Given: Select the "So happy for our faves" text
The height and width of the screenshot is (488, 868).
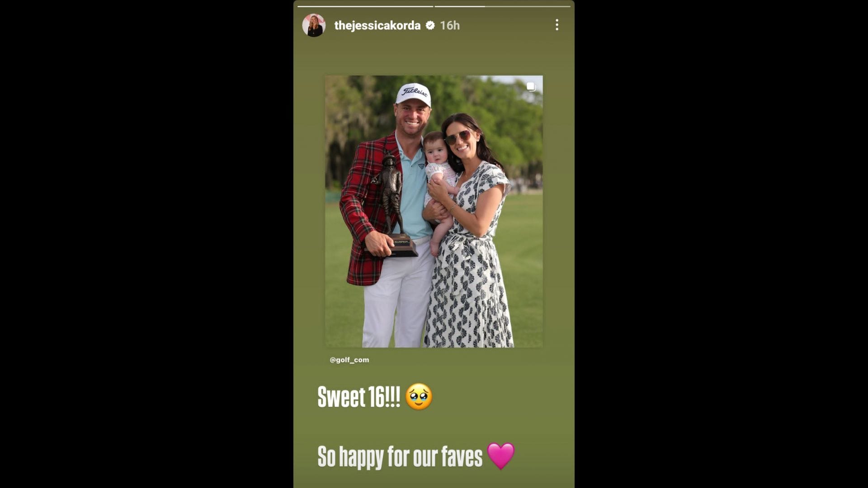Looking at the screenshot, I should click(x=400, y=456).
